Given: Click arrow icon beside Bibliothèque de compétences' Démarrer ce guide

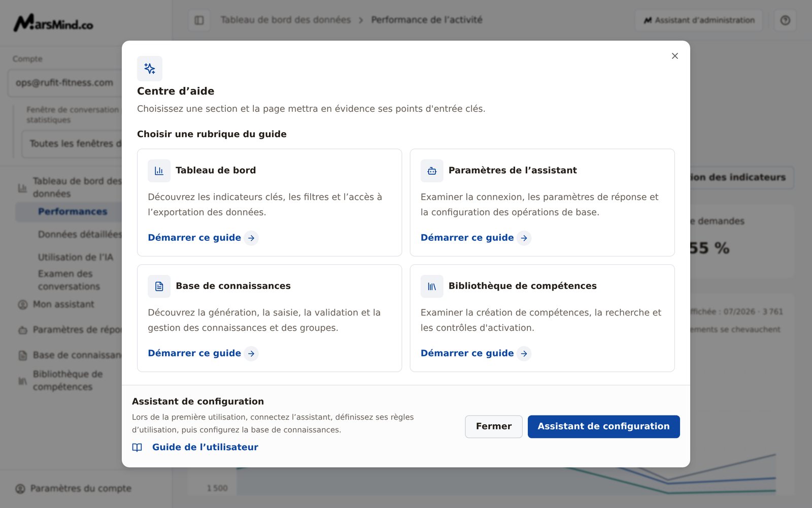Looking at the screenshot, I should tap(524, 354).
